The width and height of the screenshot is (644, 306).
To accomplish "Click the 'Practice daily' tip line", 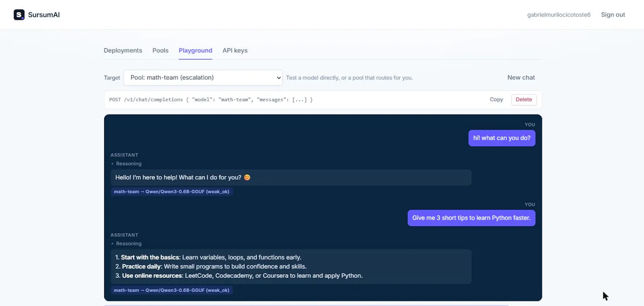I will [x=211, y=267].
